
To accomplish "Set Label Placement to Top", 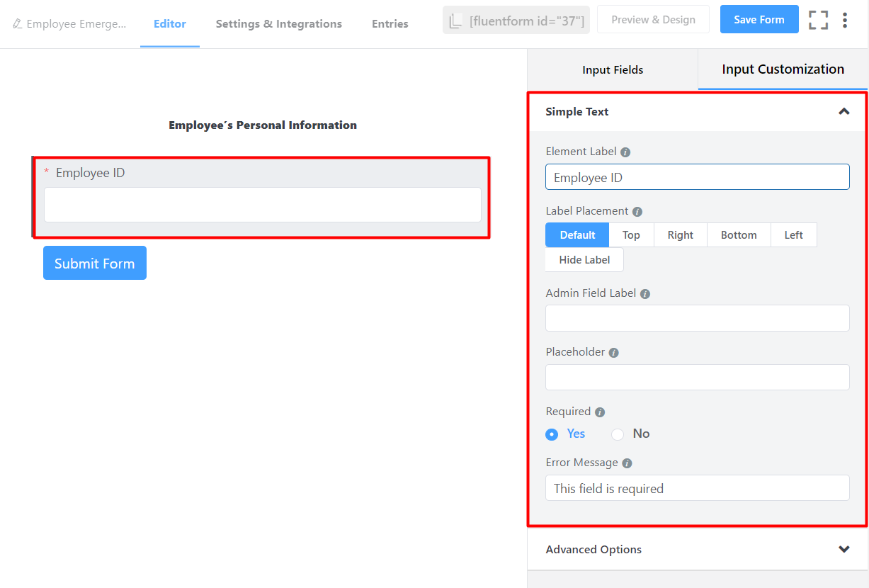I will coord(631,234).
